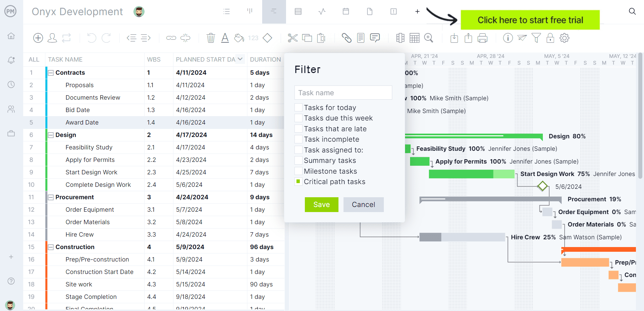Image resolution: width=644 pixels, height=311 pixels.
Task: Open the print icon in toolbar
Action: coord(482,38)
